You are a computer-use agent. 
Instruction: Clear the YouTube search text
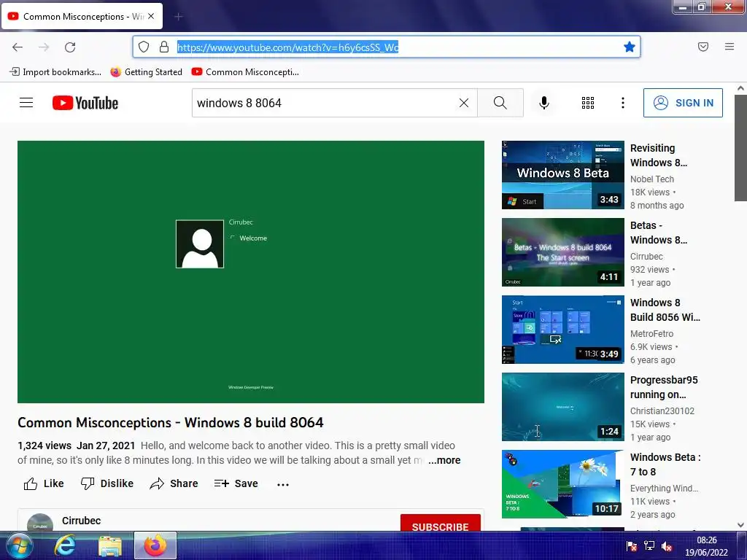point(463,103)
